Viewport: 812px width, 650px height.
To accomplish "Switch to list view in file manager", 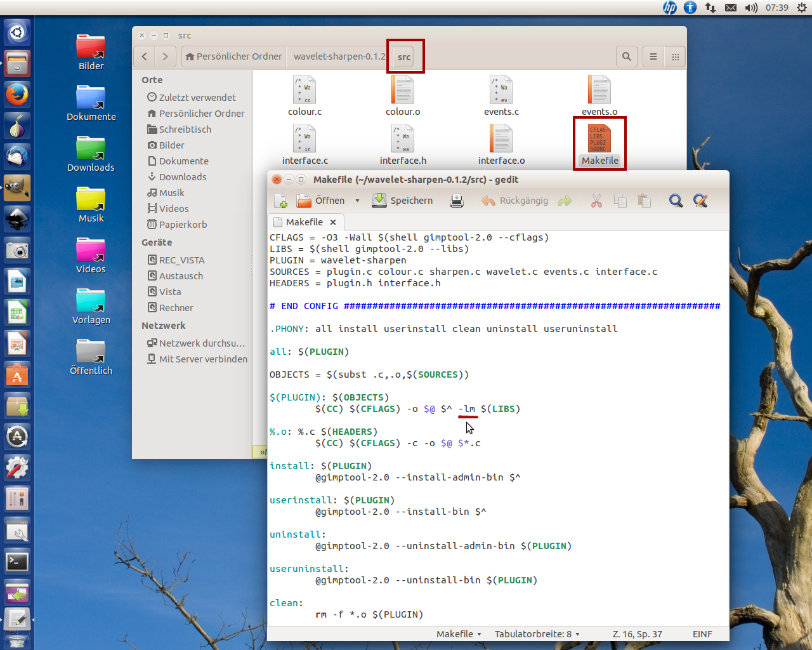I will pos(653,56).
